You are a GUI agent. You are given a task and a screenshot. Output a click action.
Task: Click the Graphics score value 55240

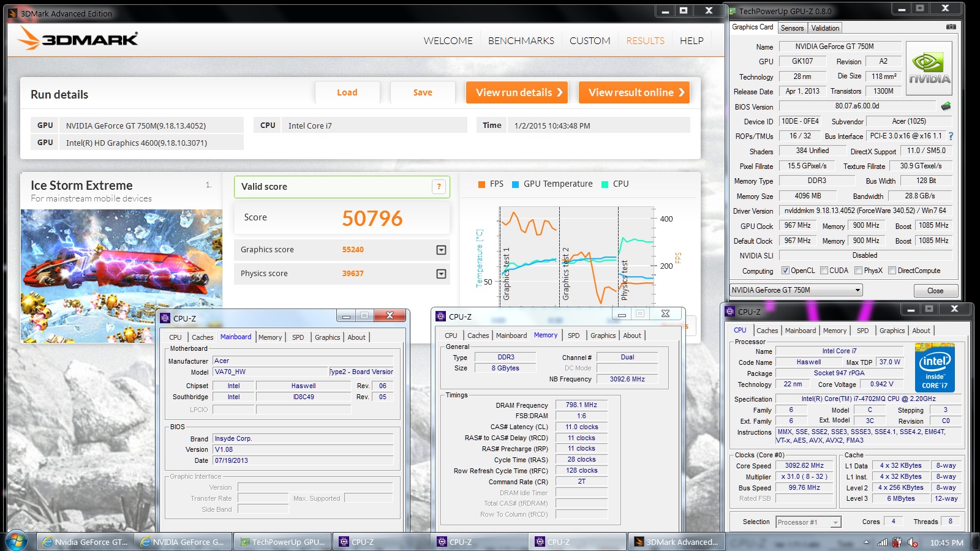353,250
